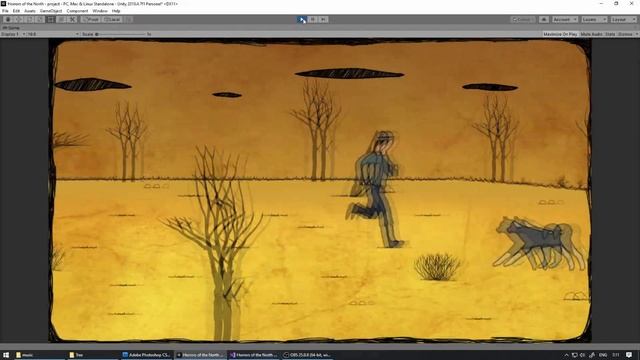Open the ENG language indicator
Image resolution: width=640 pixels, height=360 pixels.
point(603,355)
